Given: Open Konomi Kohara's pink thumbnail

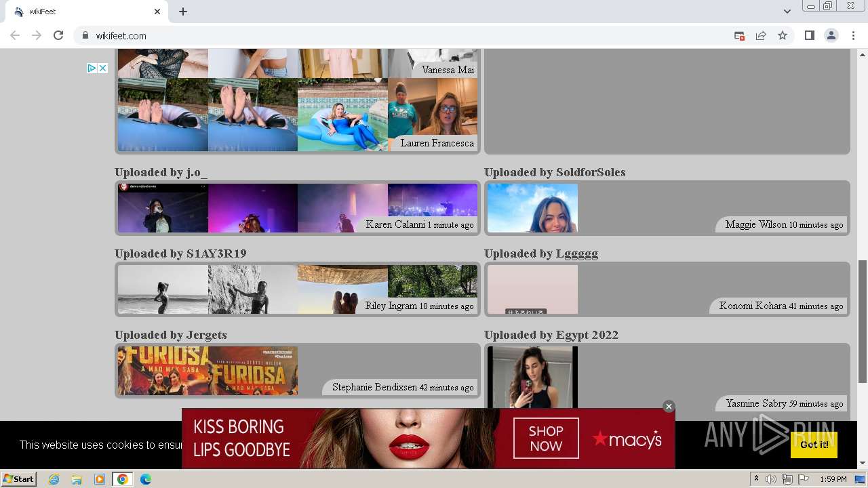Looking at the screenshot, I should 532,289.
